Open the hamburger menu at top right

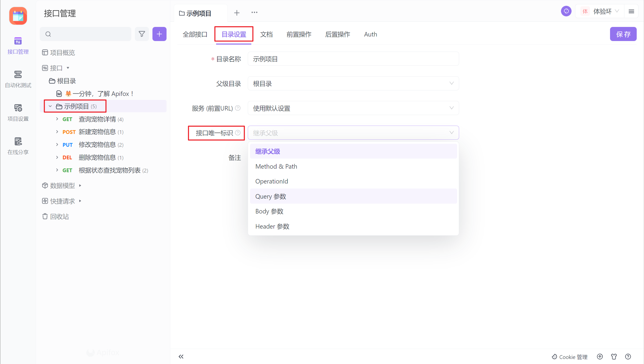point(632,11)
